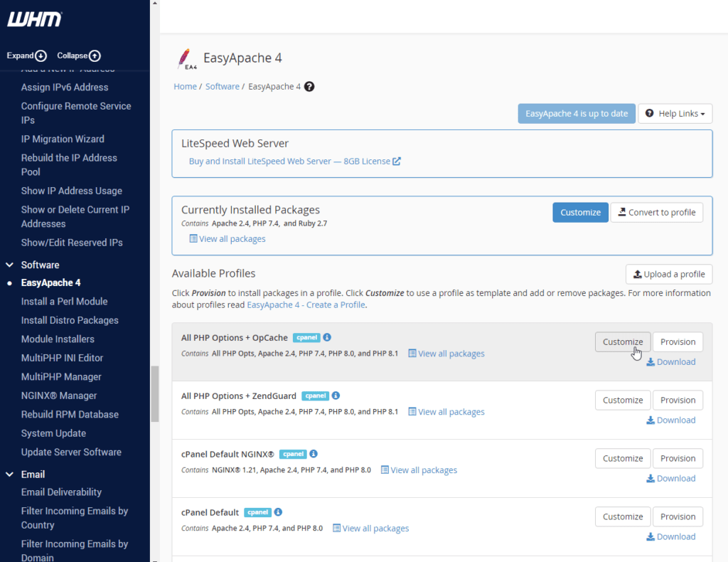This screenshot has height=562, width=728.
Task: Open Show/Edit Reserved IPs
Action: point(72,243)
